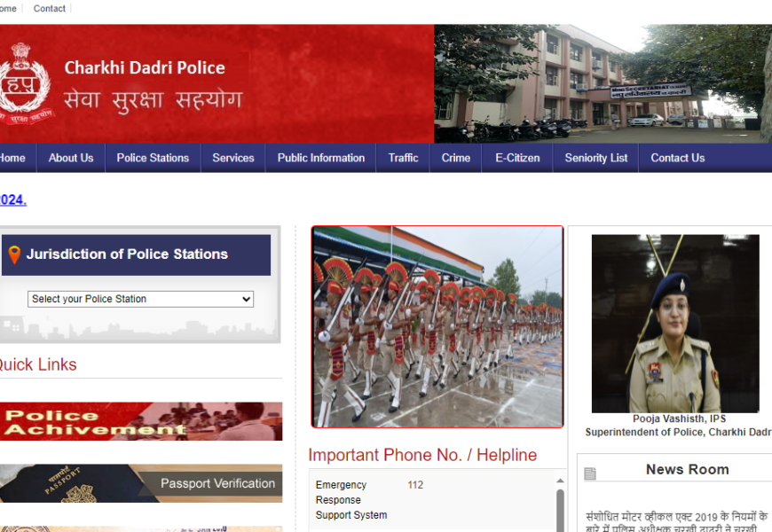Click the parade photo slideshow image

point(437,326)
